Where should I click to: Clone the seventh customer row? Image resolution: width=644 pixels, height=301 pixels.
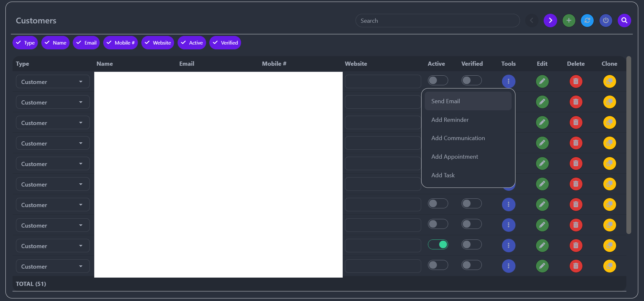609,205
